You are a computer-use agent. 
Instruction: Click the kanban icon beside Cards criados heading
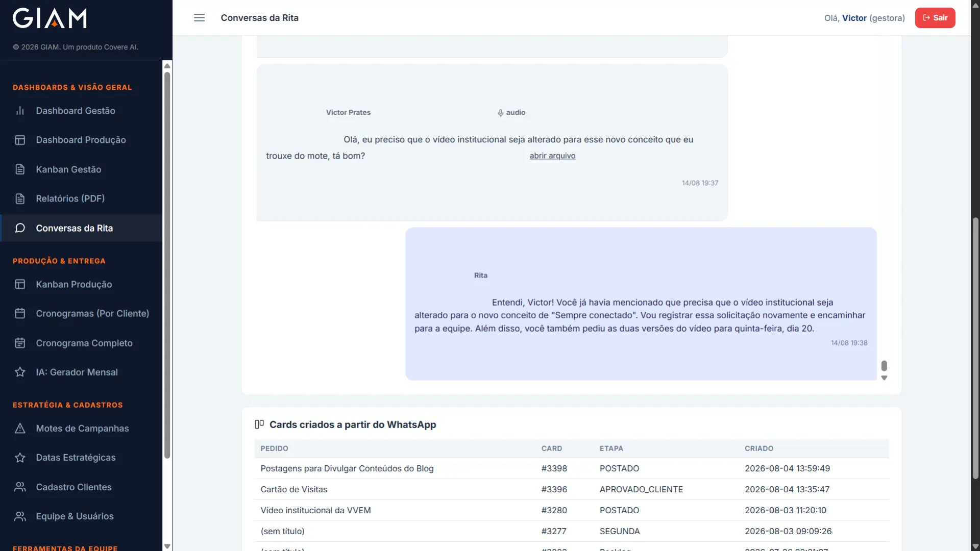click(259, 424)
